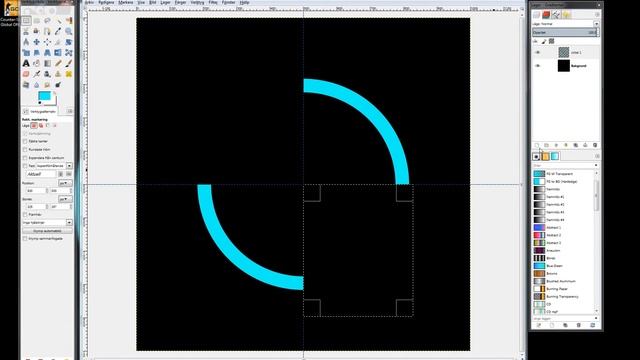This screenshot has height=360, width=640.
Task: Select the Color Picker eyedropper tool
Action: click(58, 31)
